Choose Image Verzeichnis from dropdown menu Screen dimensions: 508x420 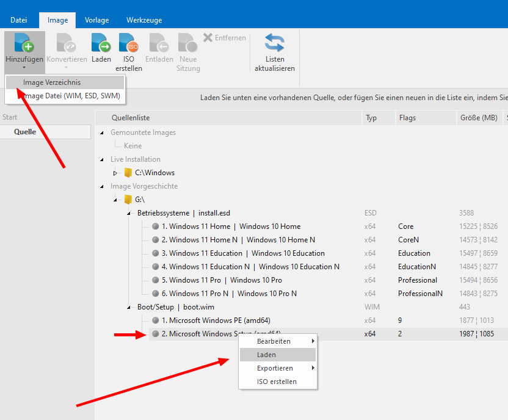pyautogui.click(x=65, y=82)
